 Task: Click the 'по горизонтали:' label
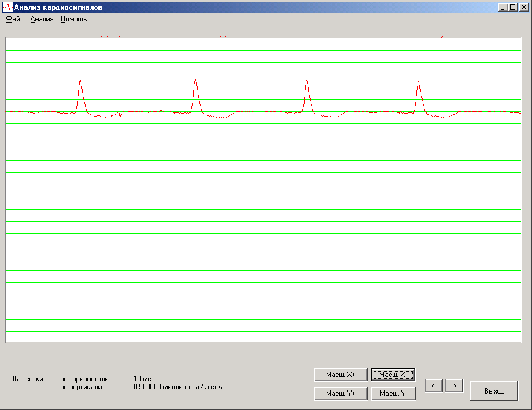click(85, 379)
